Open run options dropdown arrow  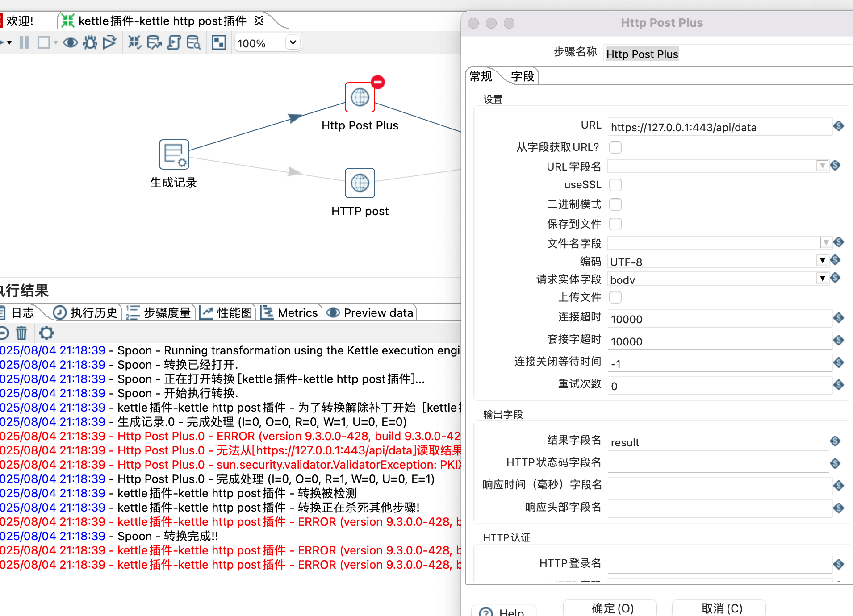(9, 43)
